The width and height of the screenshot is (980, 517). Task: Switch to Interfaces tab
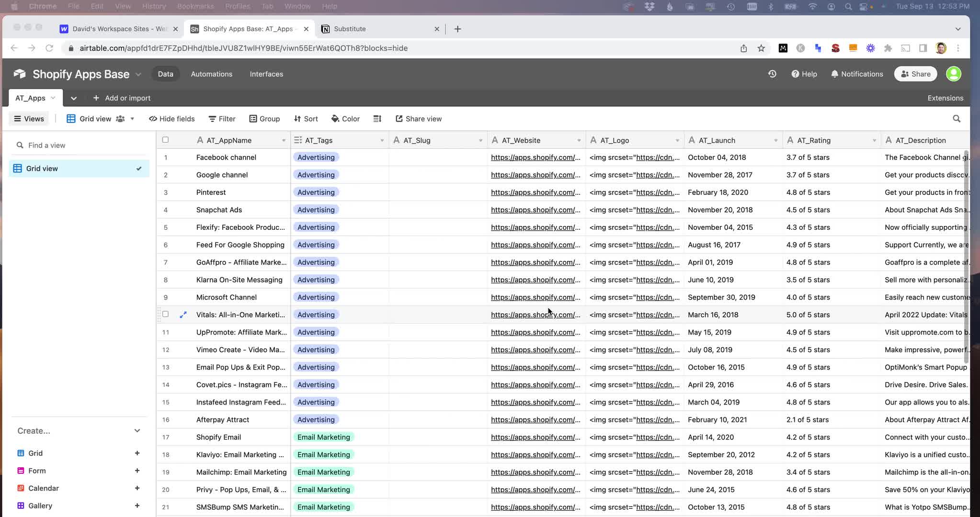pyautogui.click(x=266, y=74)
